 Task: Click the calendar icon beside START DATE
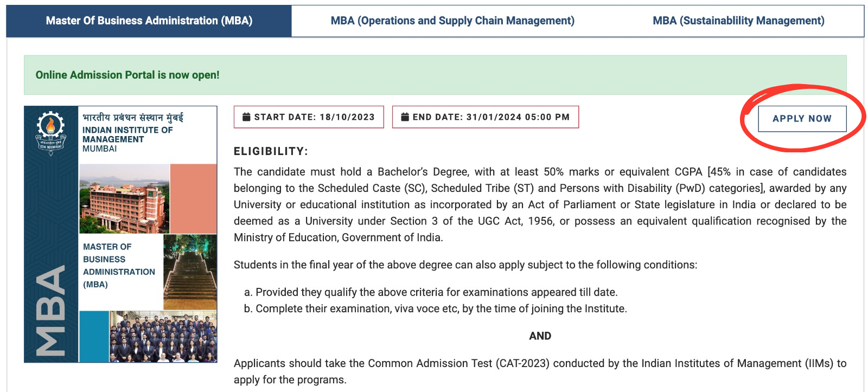coord(246,117)
